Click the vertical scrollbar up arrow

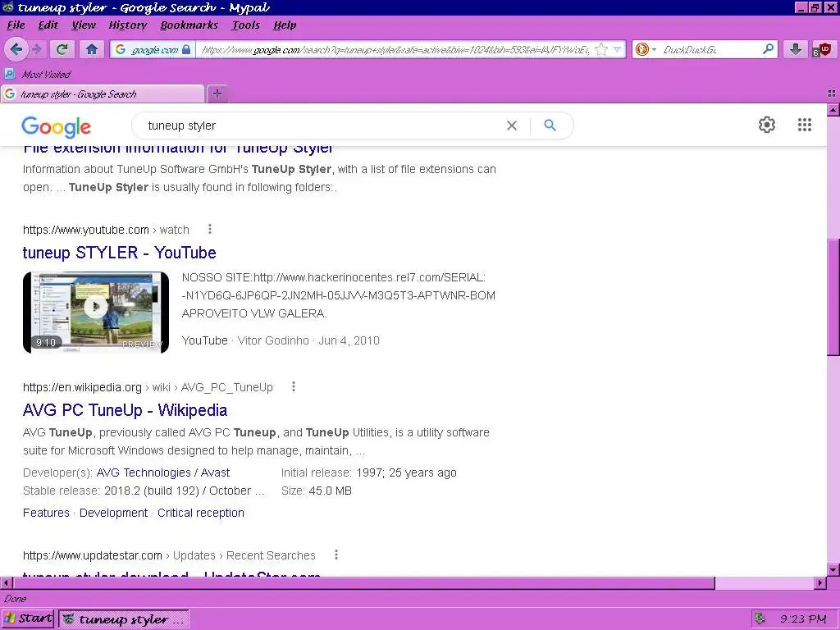(x=833, y=110)
